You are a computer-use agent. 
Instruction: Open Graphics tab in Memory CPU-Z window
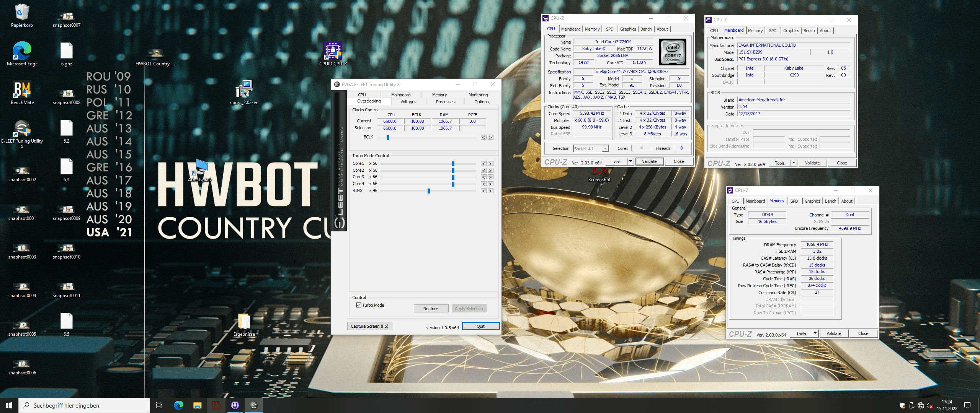pos(812,201)
